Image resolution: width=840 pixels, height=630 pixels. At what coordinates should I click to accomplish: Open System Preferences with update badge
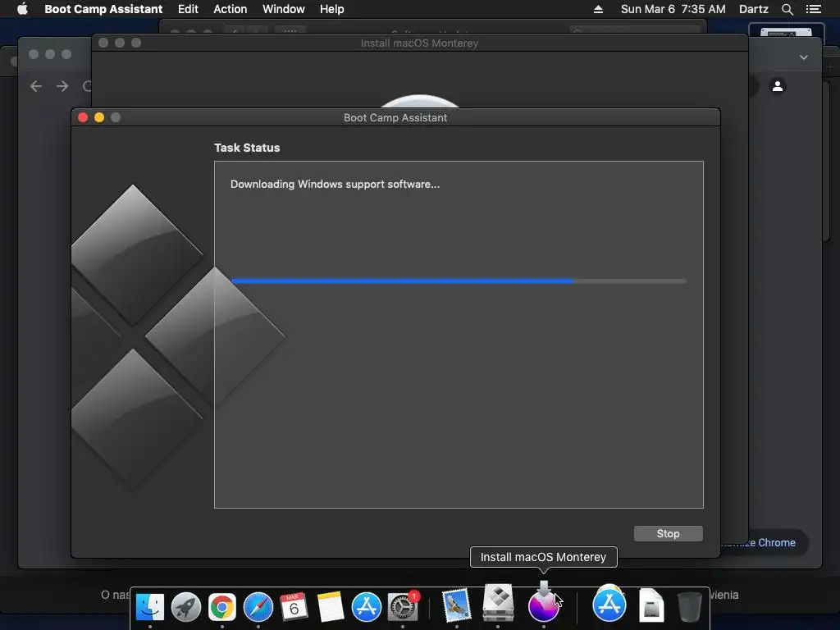pyautogui.click(x=403, y=607)
